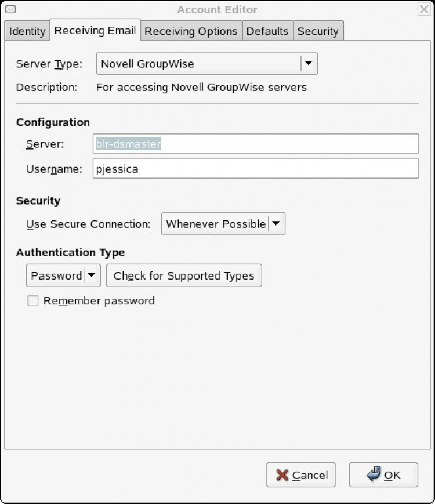The image size is (435, 504).
Task: Click the Remember password label text
Action: coord(99,301)
